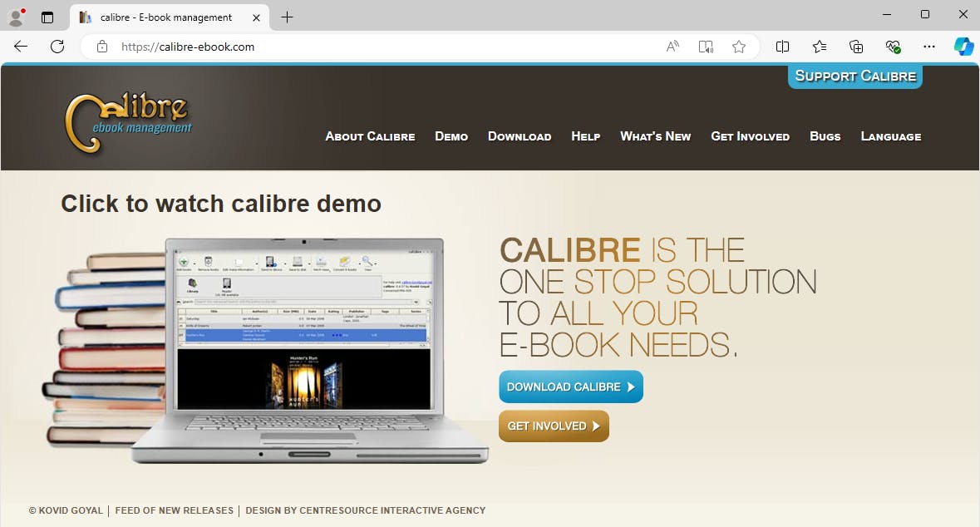The height and width of the screenshot is (527, 980).
Task: Open the Demo page
Action: [451, 136]
